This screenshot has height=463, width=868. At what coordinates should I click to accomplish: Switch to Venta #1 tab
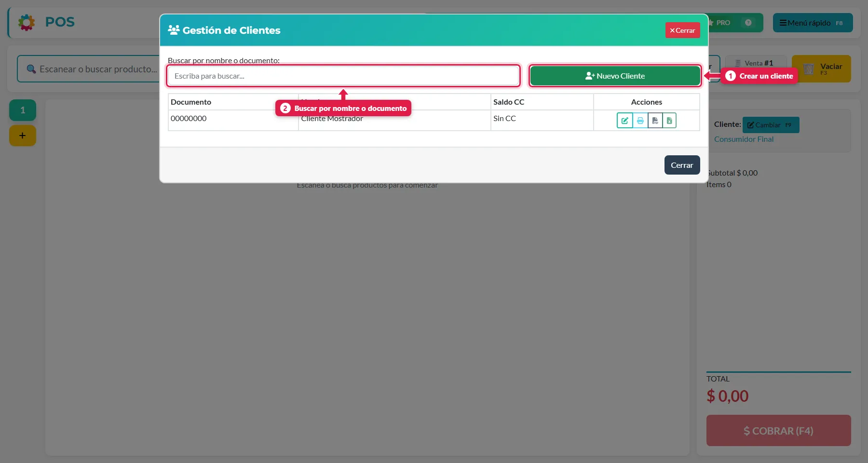click(x=756, y=63)
